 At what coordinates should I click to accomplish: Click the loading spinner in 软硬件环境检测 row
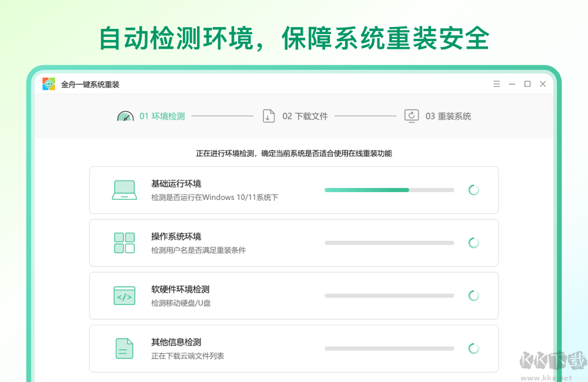pos(473,296)
